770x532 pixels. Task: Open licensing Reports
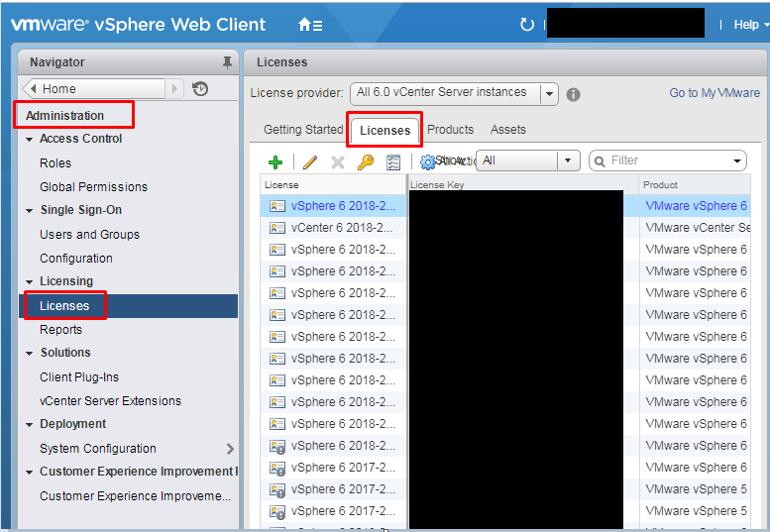point(60,330)
